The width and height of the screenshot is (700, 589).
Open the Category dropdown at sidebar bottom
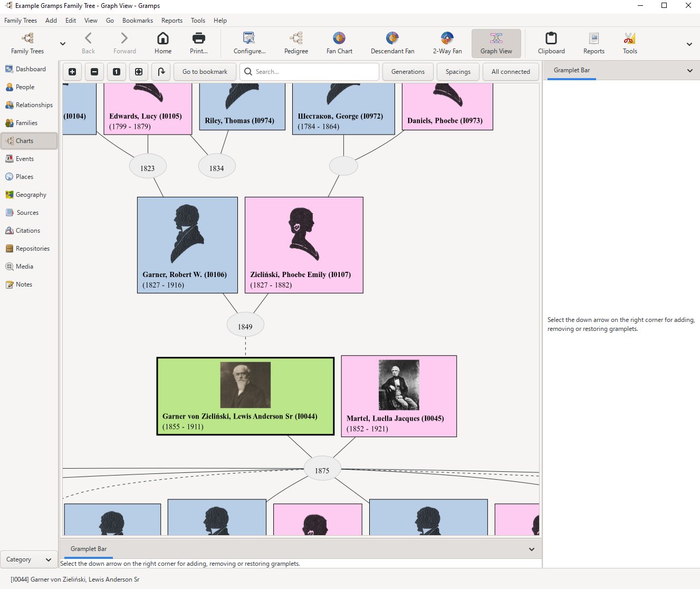tap(29, 559)
